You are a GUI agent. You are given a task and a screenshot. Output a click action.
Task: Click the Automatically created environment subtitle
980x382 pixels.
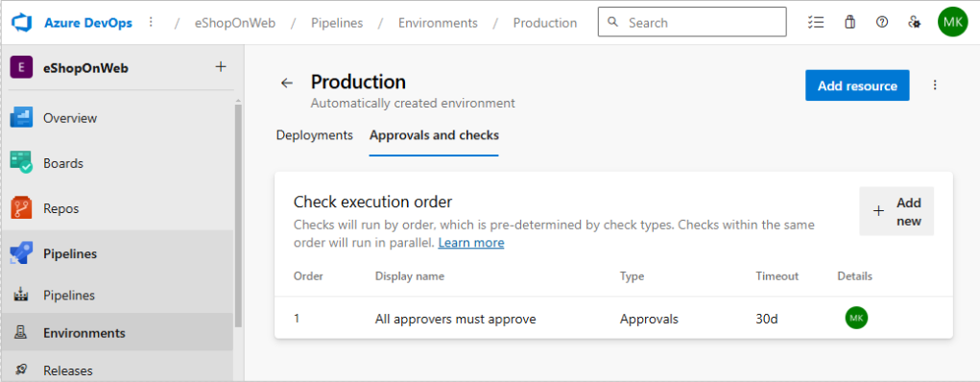click(413, 103)
